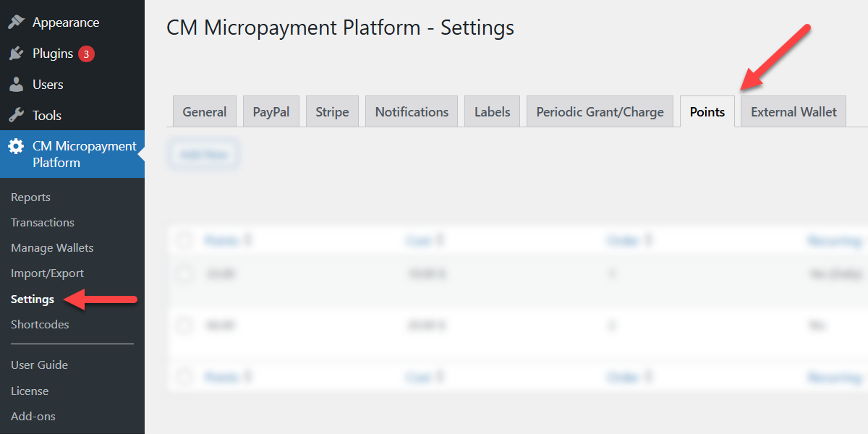The width and height of the screenshot is (868, 434).
Task: Switch to the PayPal tab
Action: (271, 111)
